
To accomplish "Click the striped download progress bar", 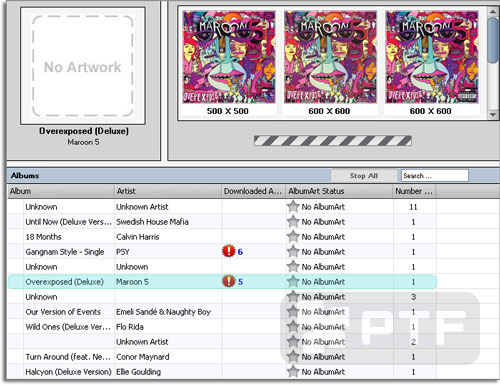I will click(x=333, y=141).
